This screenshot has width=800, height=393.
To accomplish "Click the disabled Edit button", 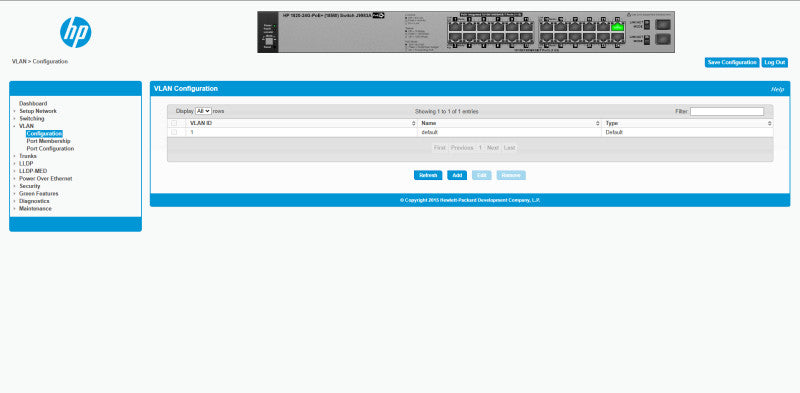I will click(482, 175).
